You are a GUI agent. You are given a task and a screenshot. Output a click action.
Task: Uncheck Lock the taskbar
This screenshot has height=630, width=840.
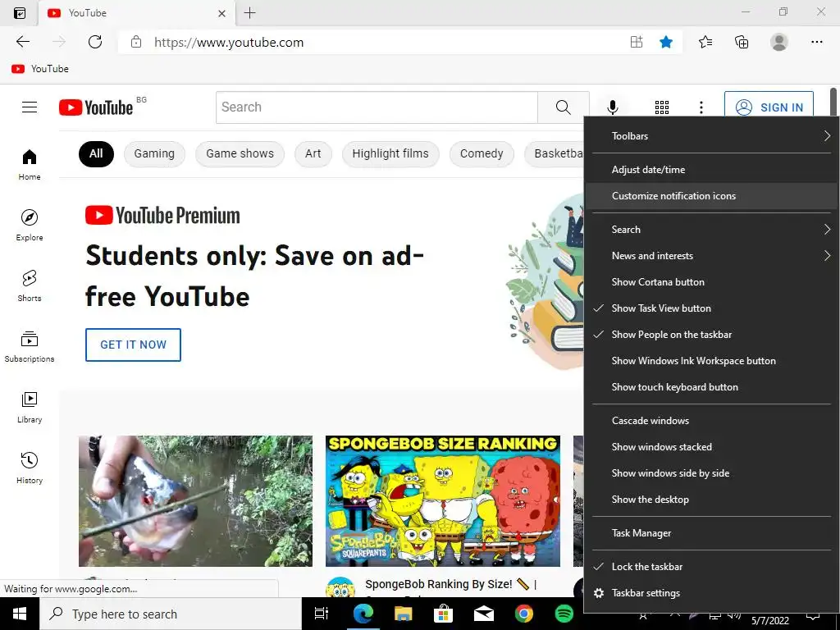(712, 567)
